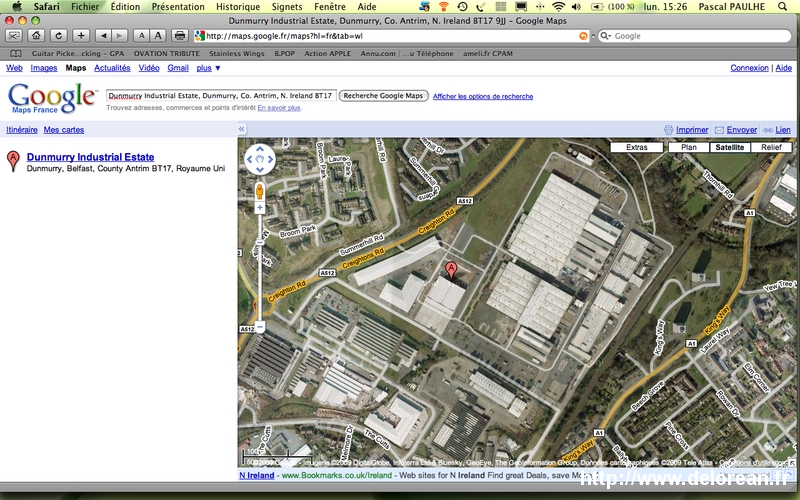The width and height of the screenshot is (800, 500).
Task: Open the Présentation menu
Action: tap(178, 7)
